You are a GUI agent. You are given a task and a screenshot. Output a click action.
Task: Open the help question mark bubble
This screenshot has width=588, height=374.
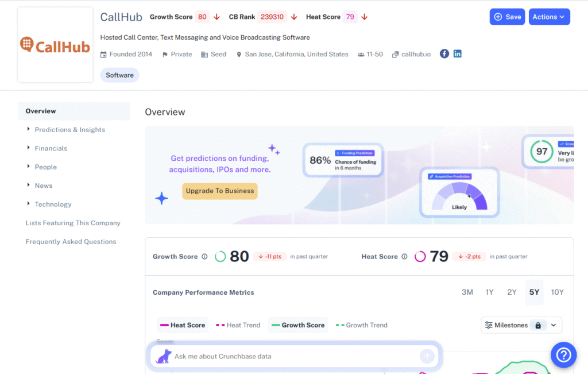point(563,355)
